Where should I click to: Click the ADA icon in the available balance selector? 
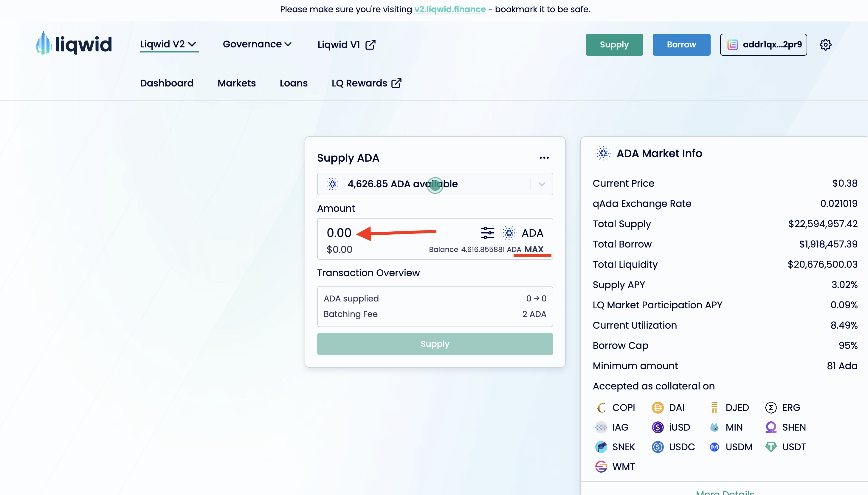tap(333, 184)
